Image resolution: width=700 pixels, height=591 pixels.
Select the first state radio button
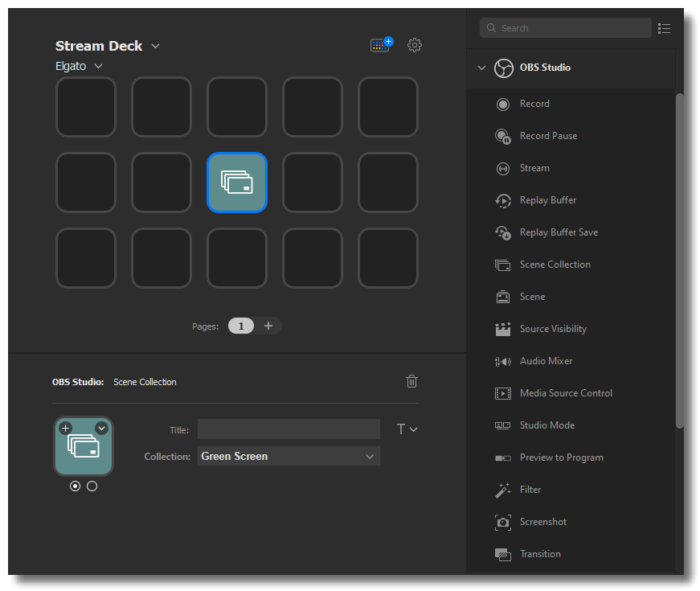[x=75, y=486]
